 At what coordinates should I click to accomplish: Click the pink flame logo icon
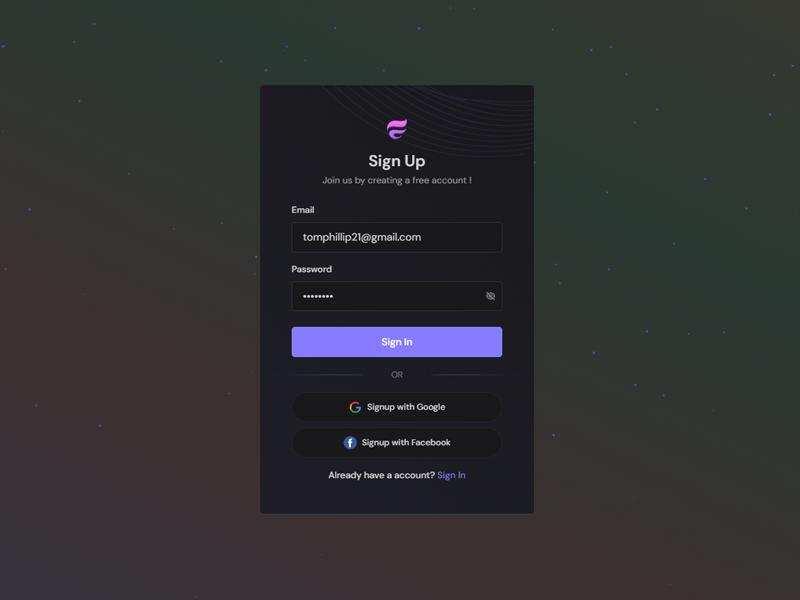click(396, 129)
